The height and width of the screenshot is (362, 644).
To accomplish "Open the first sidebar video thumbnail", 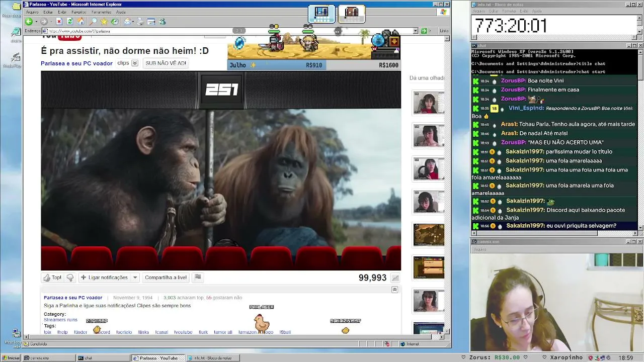I will [x=429, y=103].
